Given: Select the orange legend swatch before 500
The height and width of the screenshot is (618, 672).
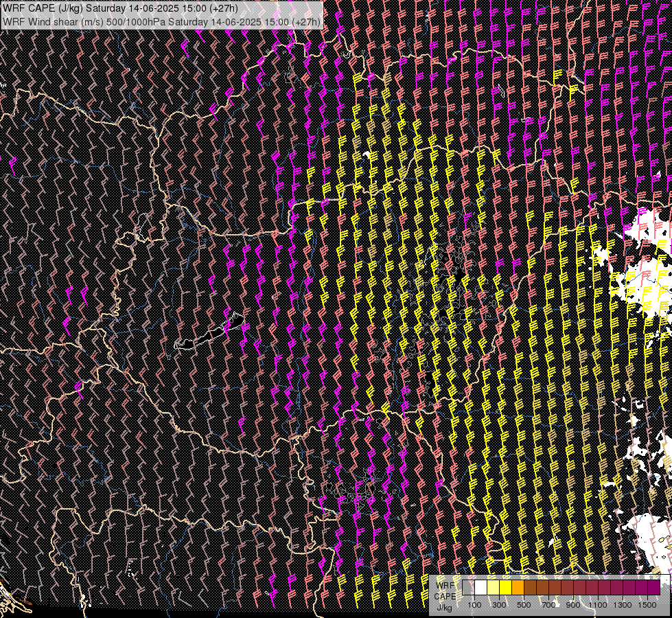Looking at the screenshot, I should coord(518,588).
